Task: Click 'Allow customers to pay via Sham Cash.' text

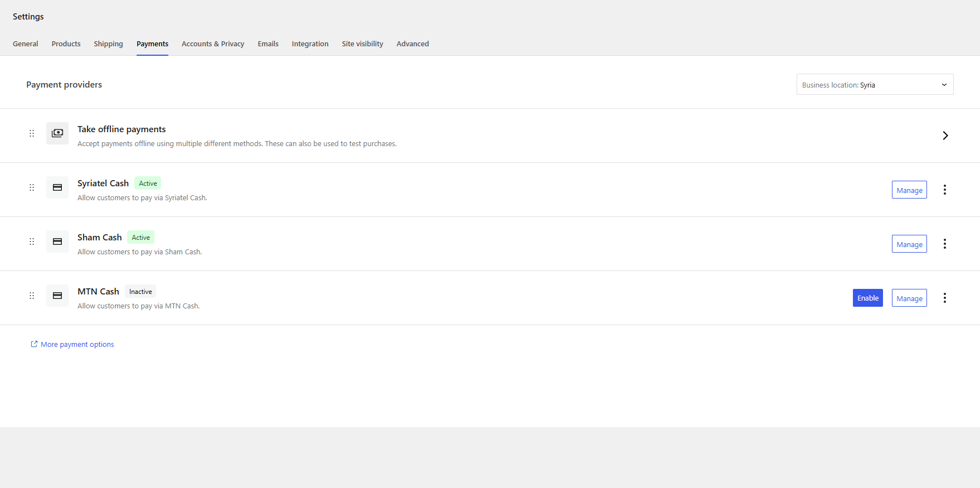Action: (139, 252)
